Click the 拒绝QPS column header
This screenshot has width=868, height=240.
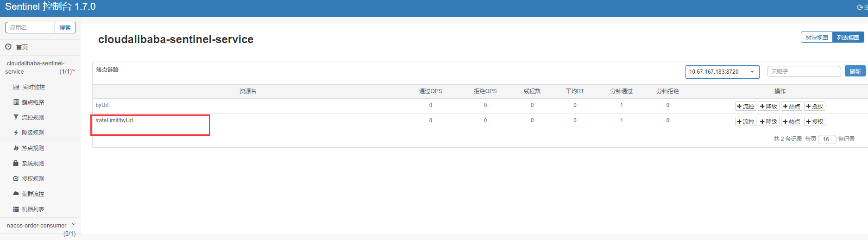[485, 91]
